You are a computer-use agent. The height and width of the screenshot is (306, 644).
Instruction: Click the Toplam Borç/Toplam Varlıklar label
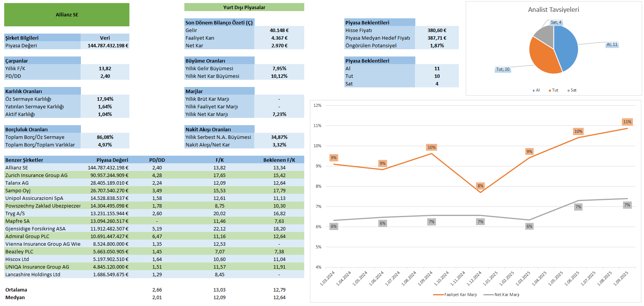click(40, 145)
